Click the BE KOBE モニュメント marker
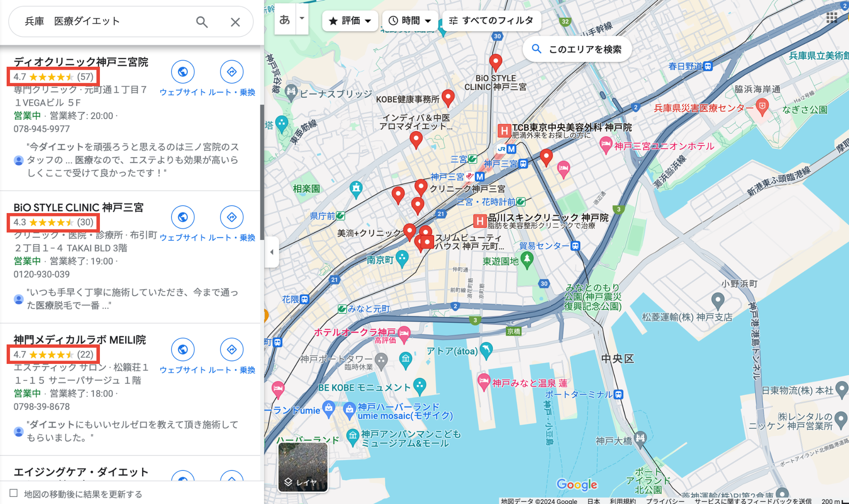This screenshot has height=504, width=849. tap(420, 386)
